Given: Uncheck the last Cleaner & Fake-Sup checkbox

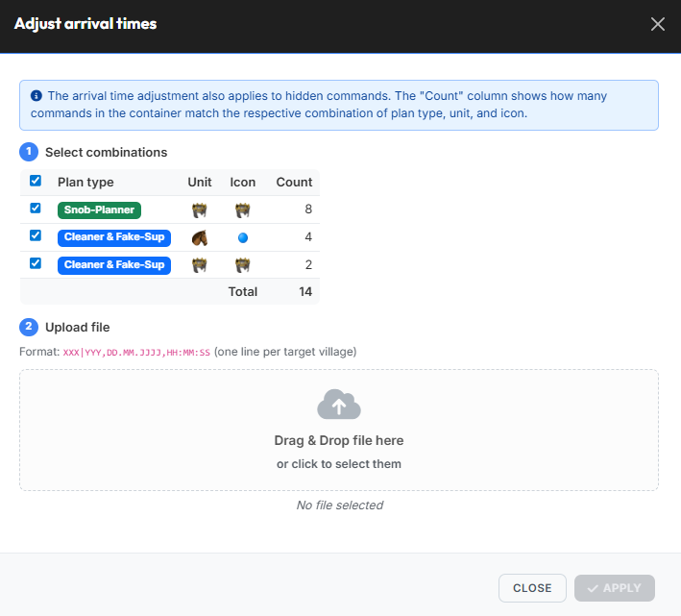Looking at the screenshot, I should [36, 263].
